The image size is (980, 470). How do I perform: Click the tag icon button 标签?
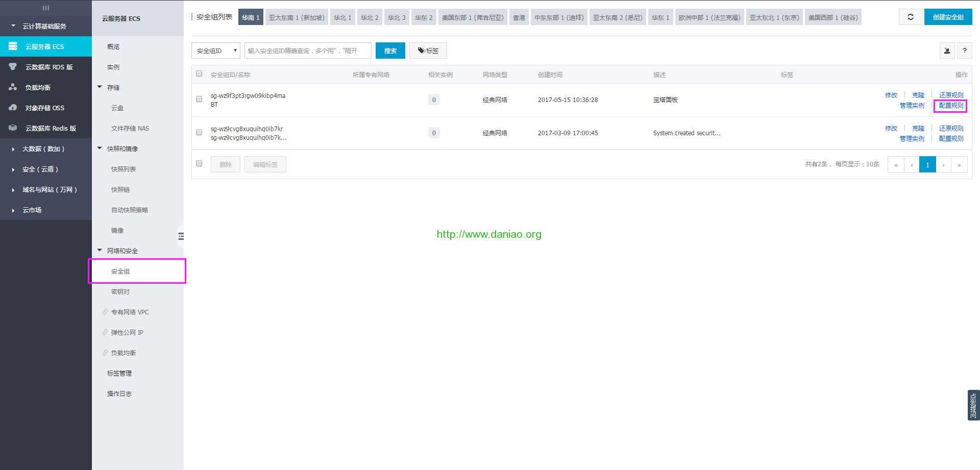pyautogui.click(x=428, y=51)
